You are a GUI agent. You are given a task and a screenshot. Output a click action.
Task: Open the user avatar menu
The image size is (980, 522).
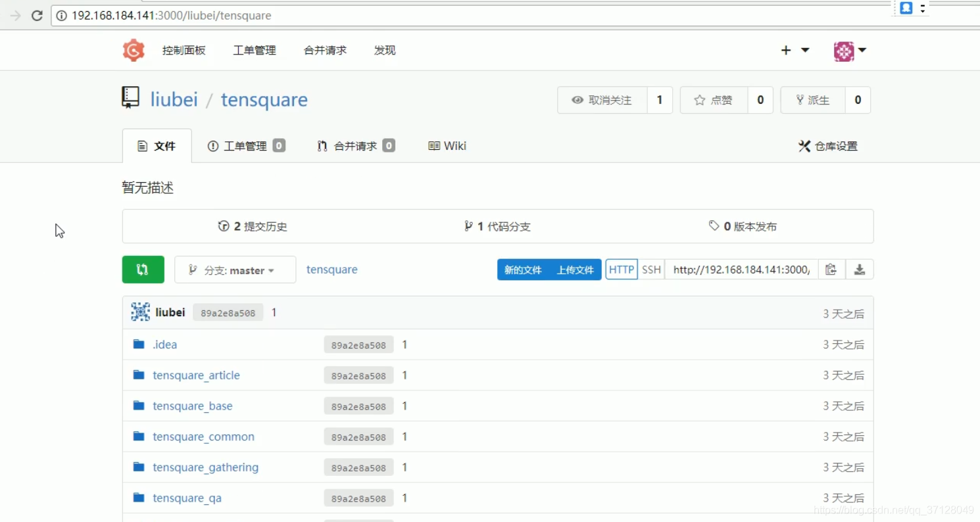(850, 51)
